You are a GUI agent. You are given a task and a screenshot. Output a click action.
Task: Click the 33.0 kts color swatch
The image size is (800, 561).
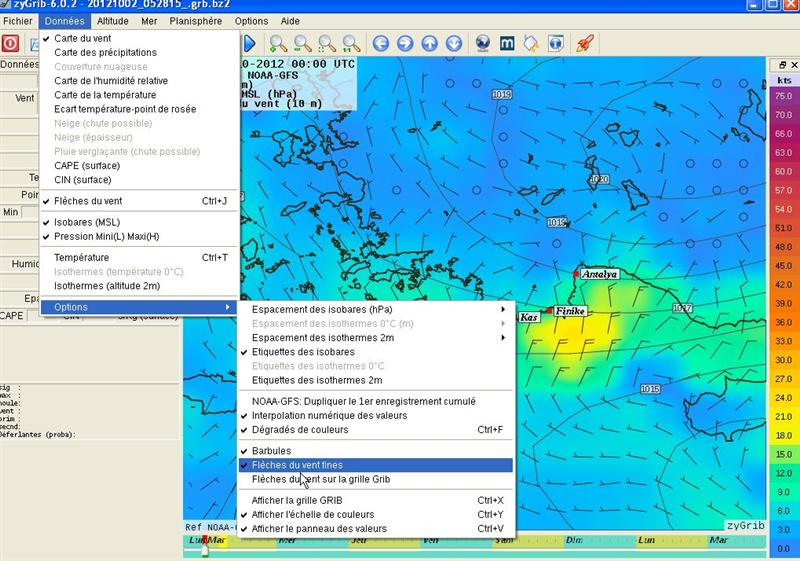784,341
